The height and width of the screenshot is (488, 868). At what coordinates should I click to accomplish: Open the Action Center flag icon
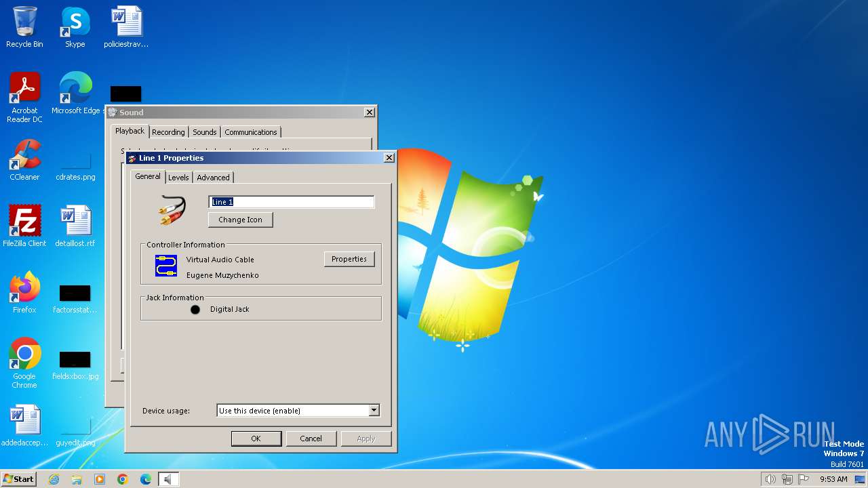pyautogui.click(x=804, y=479)
